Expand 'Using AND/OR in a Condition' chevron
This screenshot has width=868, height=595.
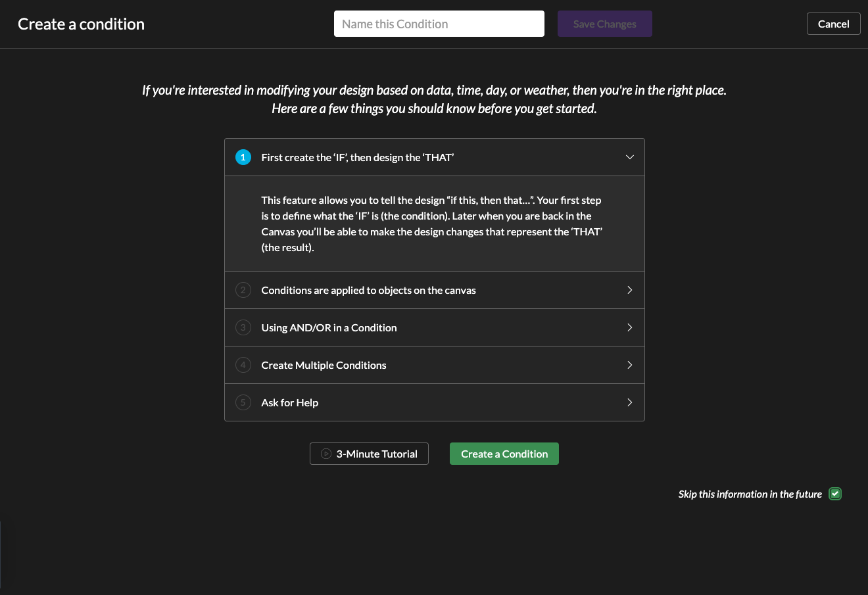pyautogui.click(x=629, y=327)
